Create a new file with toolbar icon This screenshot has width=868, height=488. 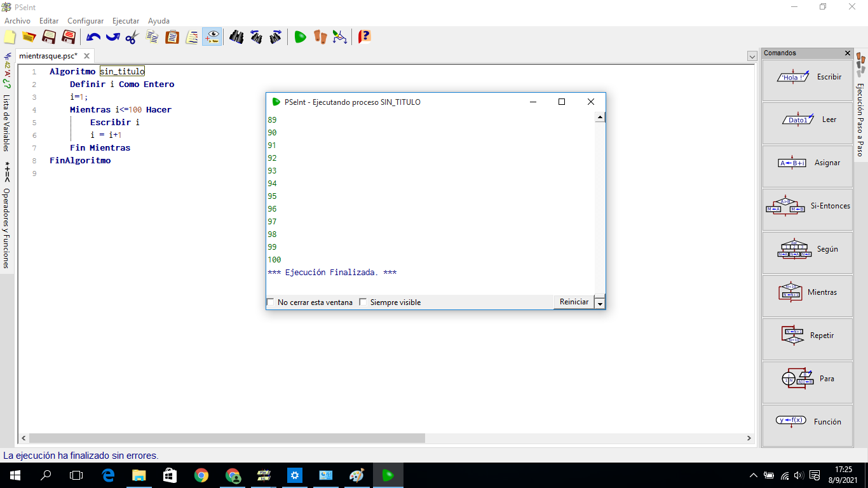[10, 37]
